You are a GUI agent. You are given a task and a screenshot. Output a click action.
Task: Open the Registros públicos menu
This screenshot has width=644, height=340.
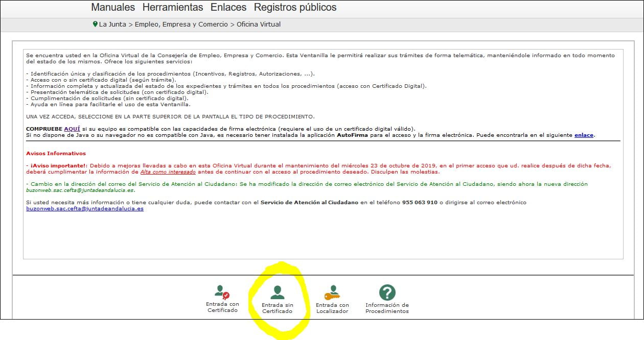click(295, 7)
